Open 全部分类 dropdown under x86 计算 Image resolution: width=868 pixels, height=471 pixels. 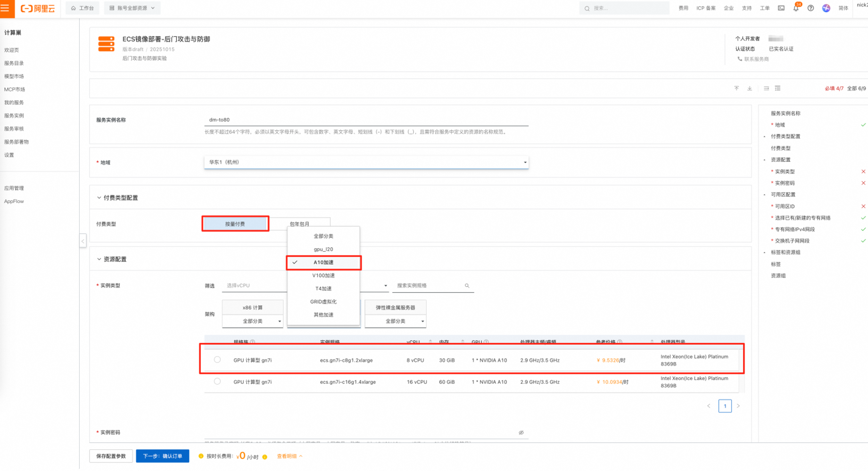253,321
